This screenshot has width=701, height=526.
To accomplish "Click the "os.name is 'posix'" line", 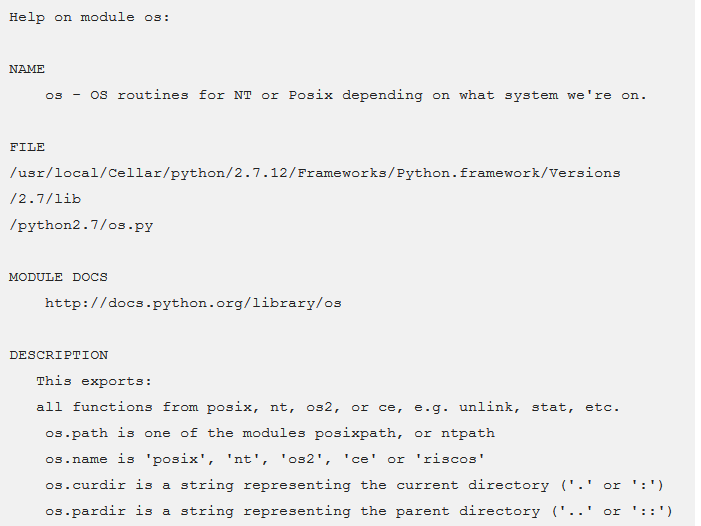I will coord(264,459).
